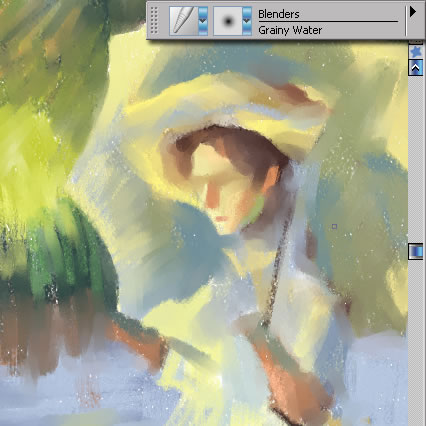This screenshot has height=426, width=426.
Task: Click the Blenders category label
Action: point(279,14)
